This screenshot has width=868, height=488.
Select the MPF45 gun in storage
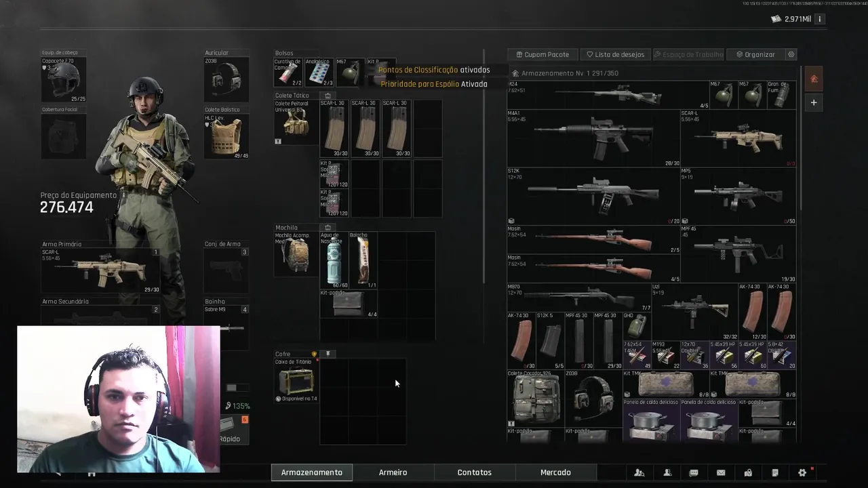click(x=738, y=253)
